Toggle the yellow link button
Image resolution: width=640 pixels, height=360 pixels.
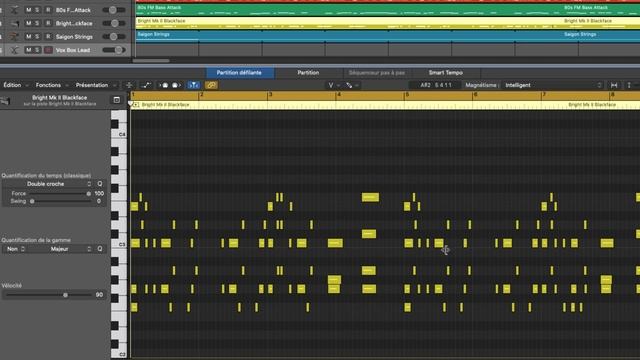pyautogui.click(x=211, y=85)
